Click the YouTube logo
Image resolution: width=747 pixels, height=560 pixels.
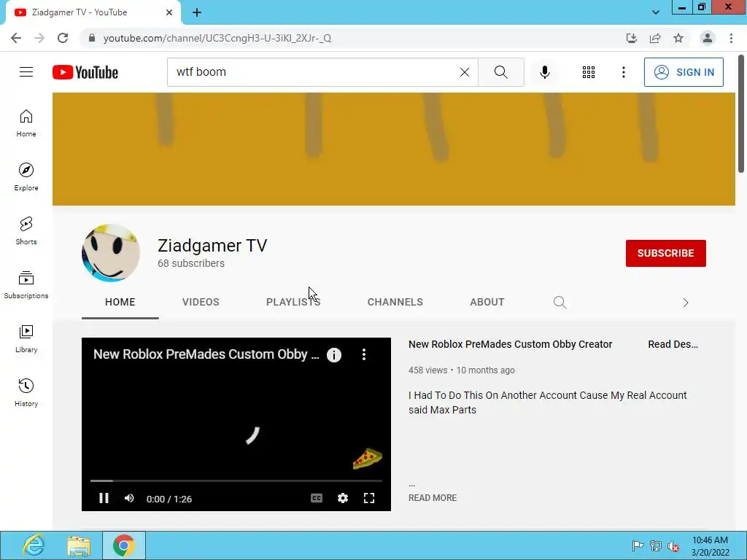coord(85,72)
